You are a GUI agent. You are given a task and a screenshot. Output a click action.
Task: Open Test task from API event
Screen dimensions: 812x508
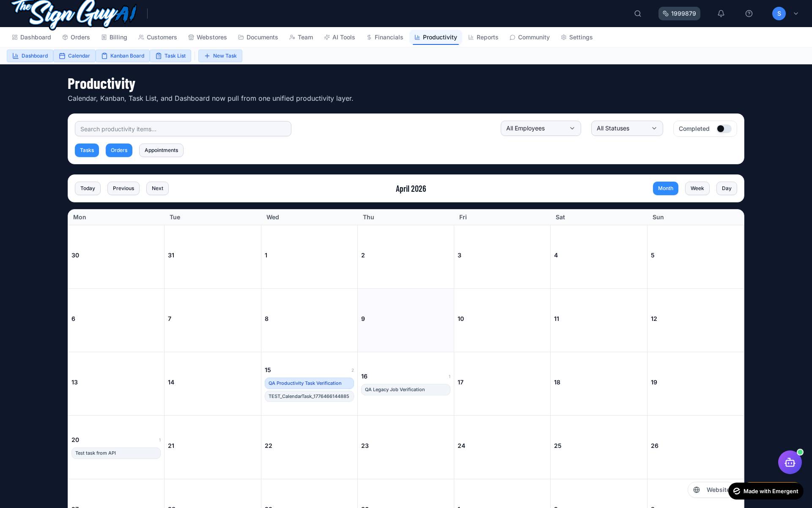point(116,453)
